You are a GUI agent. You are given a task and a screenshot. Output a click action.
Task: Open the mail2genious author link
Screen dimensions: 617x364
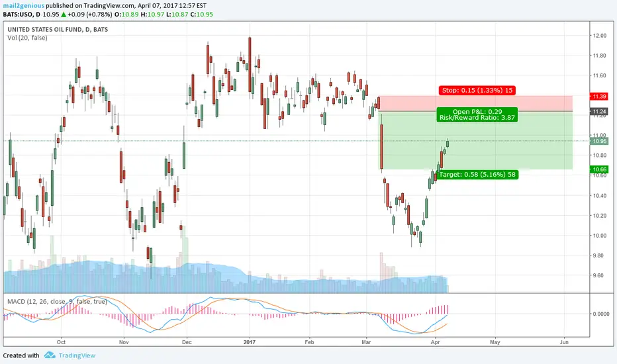pyautogui.click(x=24, y=6)
